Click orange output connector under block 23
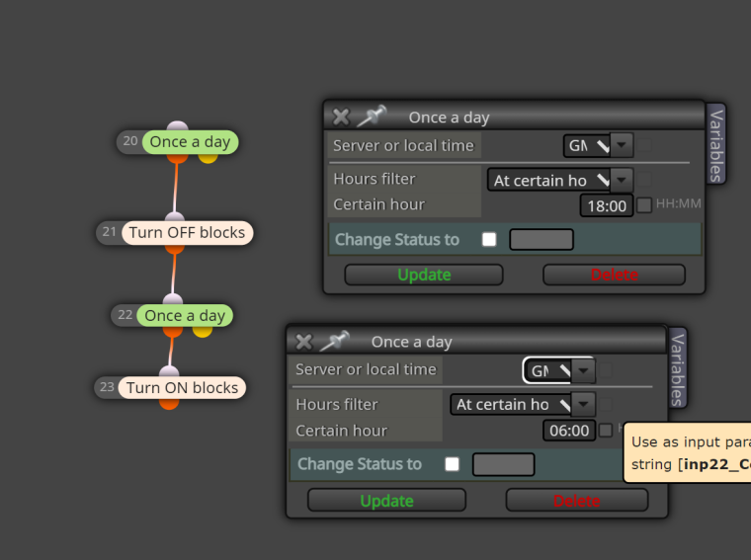This screenshot has width=751, height=560. (169, 404)
